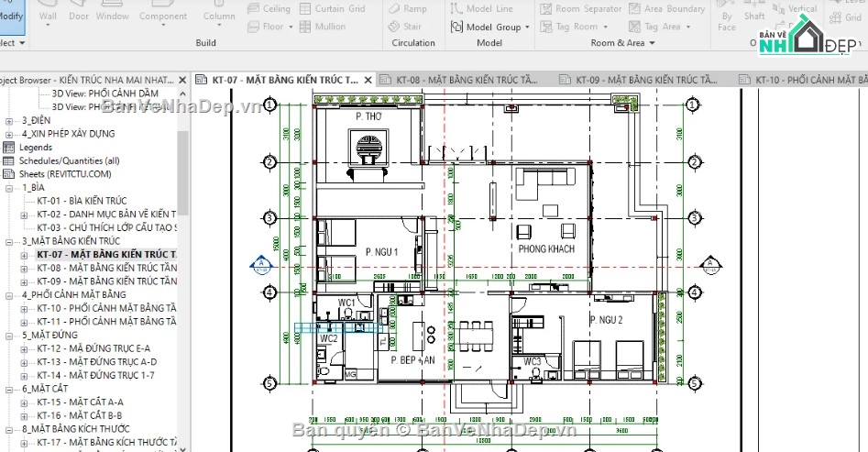Viewport: 868px width, 452px height.
Task: Collapse the 3_MẶT BẰNG KIẾN TRÚC group
Action: pos(9,241)
